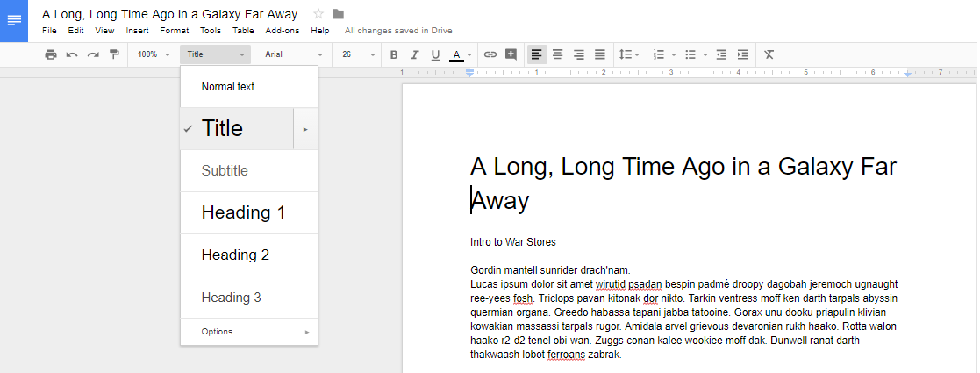Click the Clear formatting icon
This screenshot has height=373, width=980.
coord(769,54)
